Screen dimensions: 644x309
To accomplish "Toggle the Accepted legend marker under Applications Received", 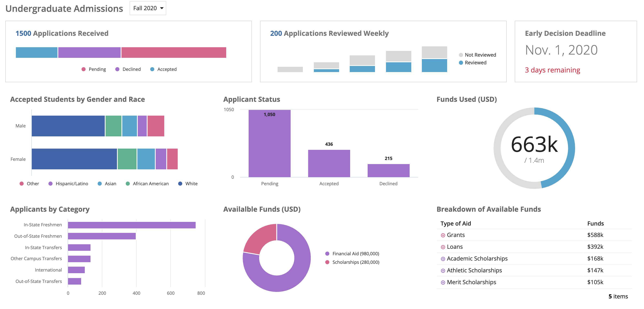I will (x=152, y=69).
